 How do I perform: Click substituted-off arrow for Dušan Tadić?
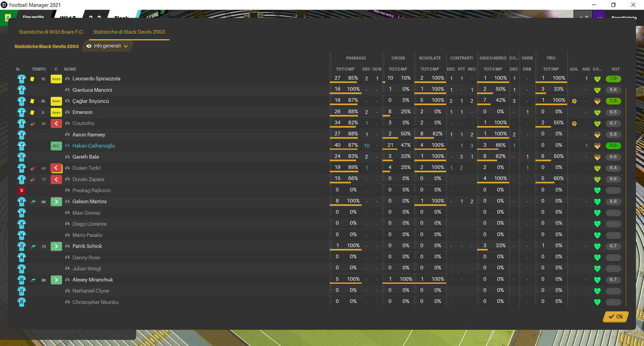pos(56,168)
